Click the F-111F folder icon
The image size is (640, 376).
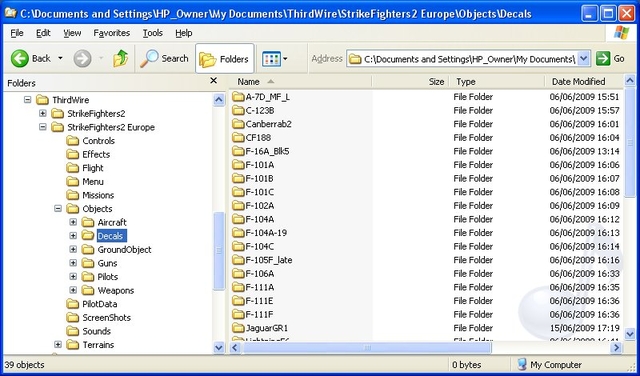238,314
